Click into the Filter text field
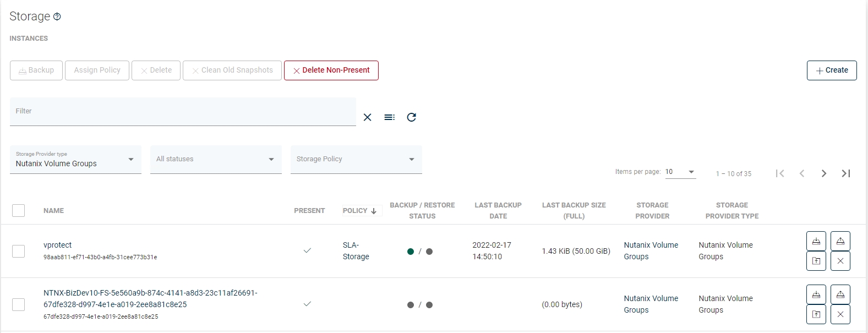Image resolution: width=868 pixels, height=333 pixels. [183, 112]
